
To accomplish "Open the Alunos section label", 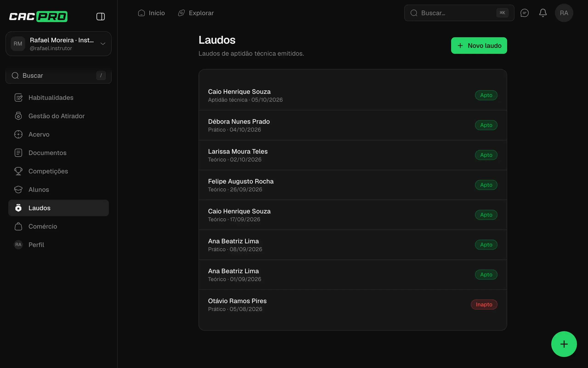I will 39,190.
